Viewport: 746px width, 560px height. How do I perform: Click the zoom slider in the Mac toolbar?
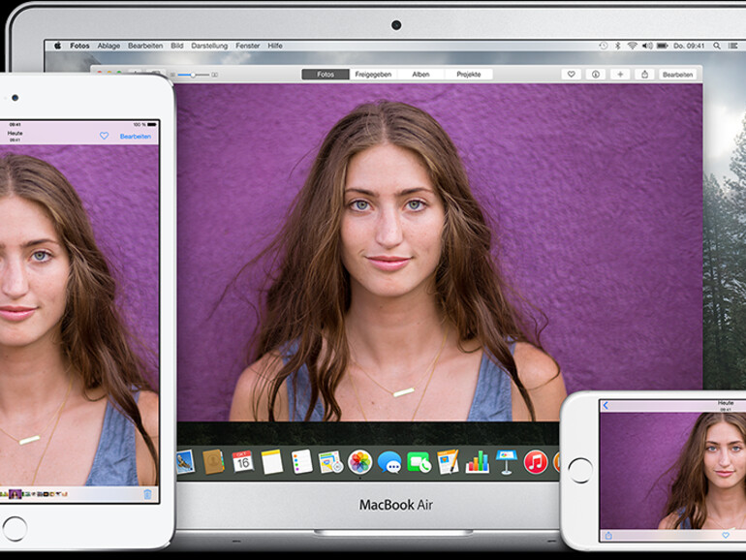(194, 75)
